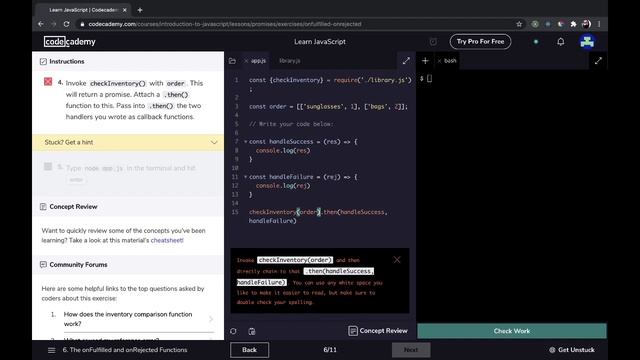Viewport: 640px width, 360px height.
Task: Open Concept Review below the editor
Action: point(378,331)
